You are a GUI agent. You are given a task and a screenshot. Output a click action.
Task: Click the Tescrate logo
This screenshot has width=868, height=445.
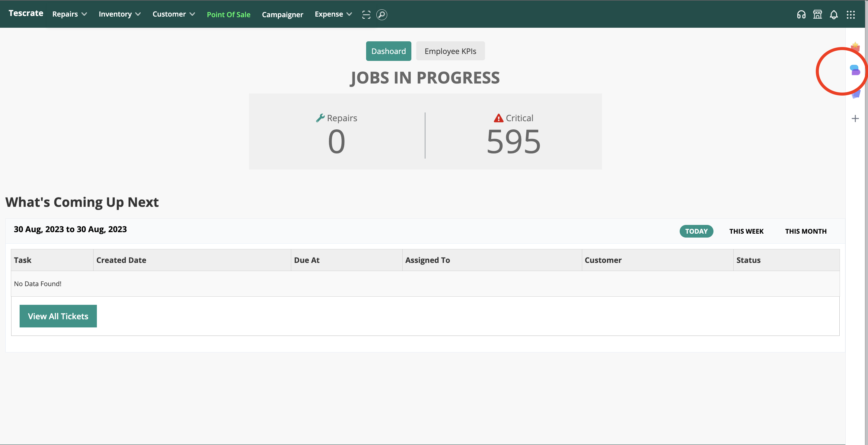[26, 13]
